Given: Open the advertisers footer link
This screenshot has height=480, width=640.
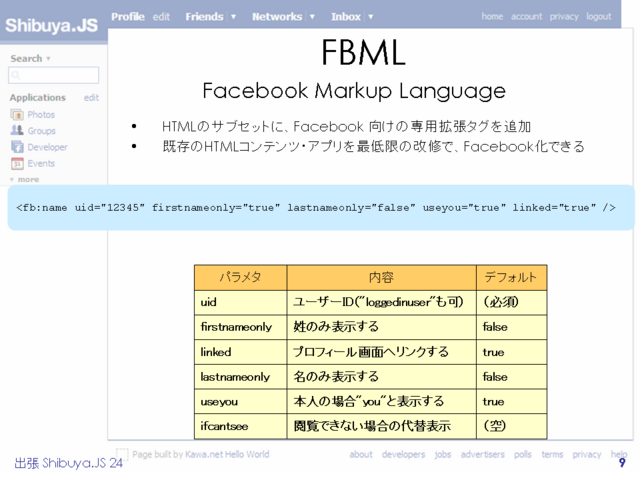Looking at the screenshot, I should 482,454.
